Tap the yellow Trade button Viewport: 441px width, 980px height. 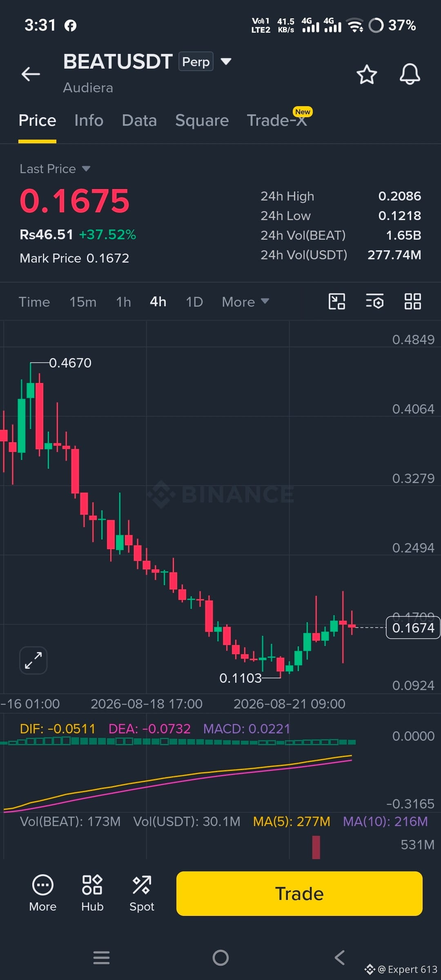coord(299,893)
